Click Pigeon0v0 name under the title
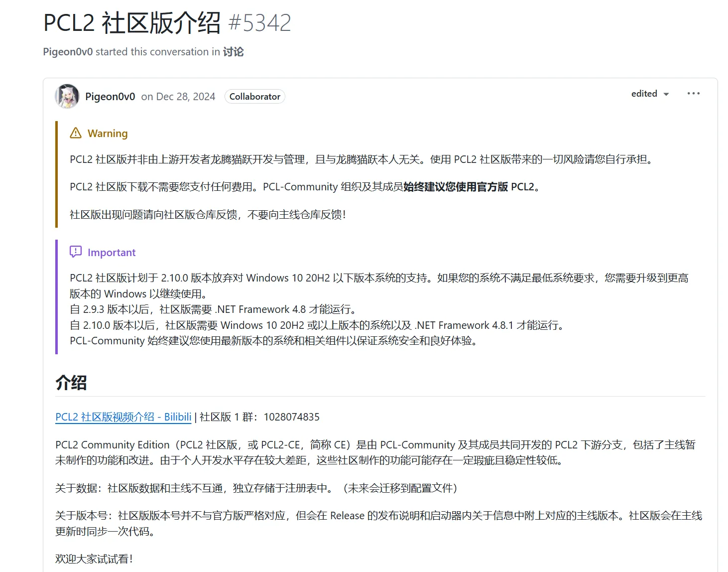The width and height of the screenshot is (728, 572). pos(68,52)
